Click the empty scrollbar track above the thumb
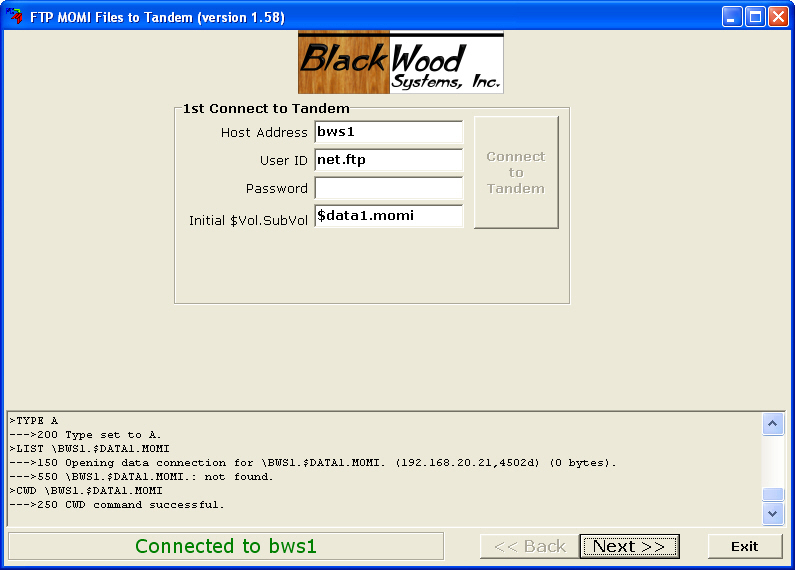 [773, 460]
